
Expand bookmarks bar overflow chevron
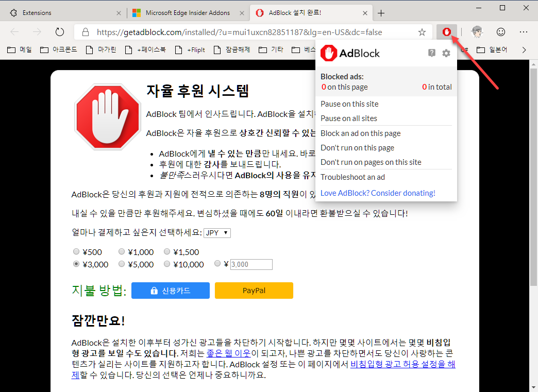pyautogui.click(x=524, y=50)
